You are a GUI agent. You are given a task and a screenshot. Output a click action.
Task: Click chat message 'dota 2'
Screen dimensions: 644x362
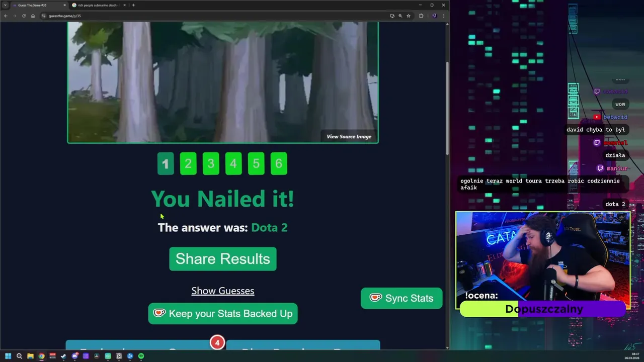coord(615,204)
